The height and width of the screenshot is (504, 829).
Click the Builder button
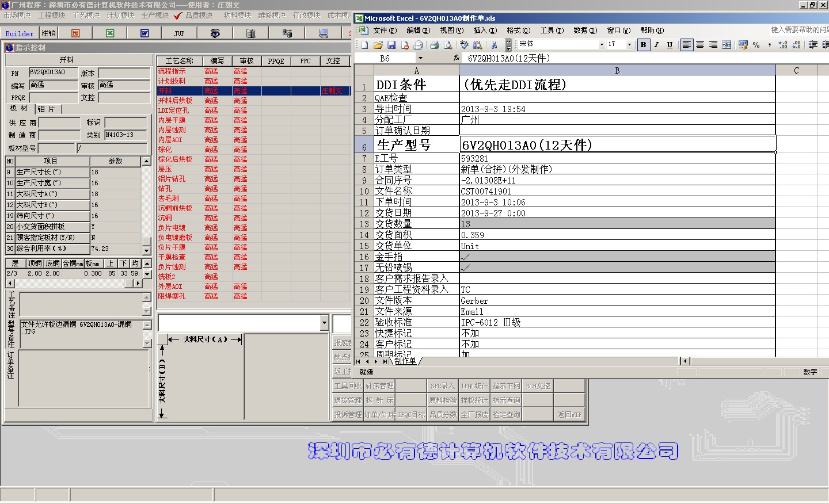click(x=20, y=33)
